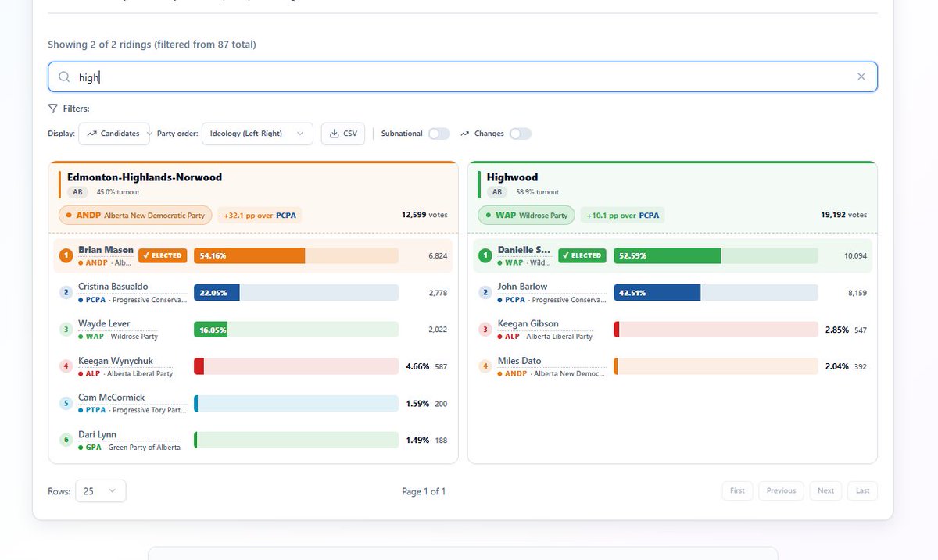Click the WAP Wildrose Party badge
The width and height of the screenshot is (938, 560).
pyautogui.click(x=526, y=215)
